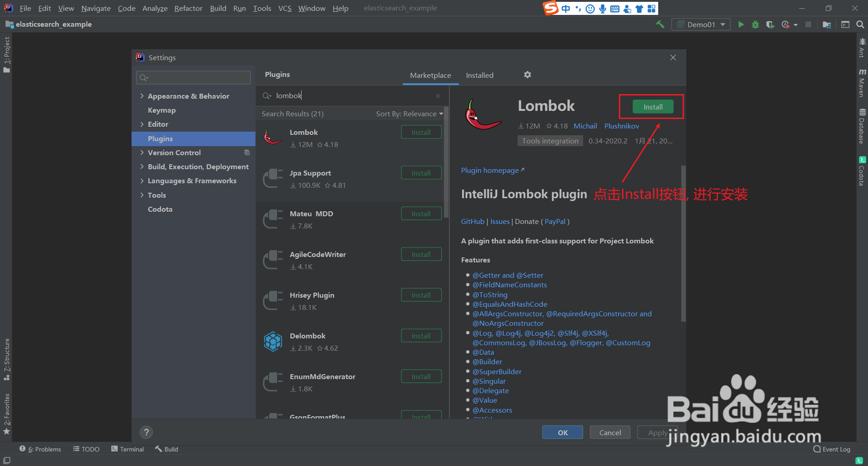Open the VCS menu

pos(285,8)
